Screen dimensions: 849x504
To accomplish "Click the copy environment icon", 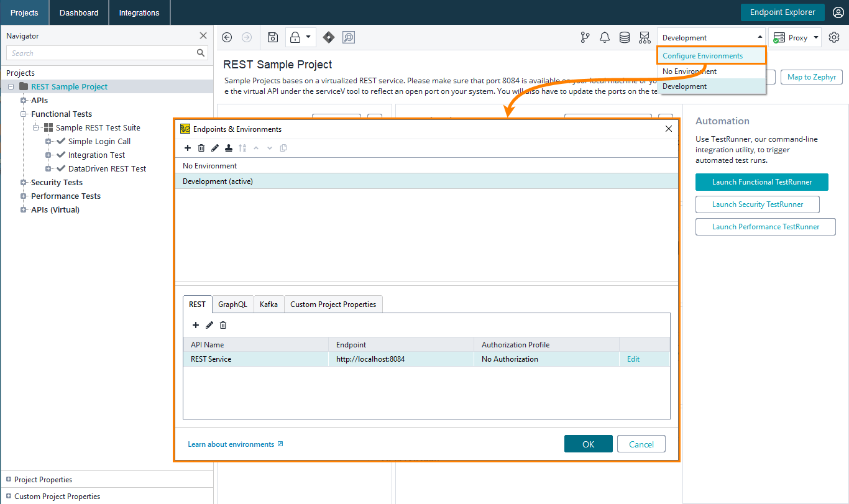I will coord(283,148).
